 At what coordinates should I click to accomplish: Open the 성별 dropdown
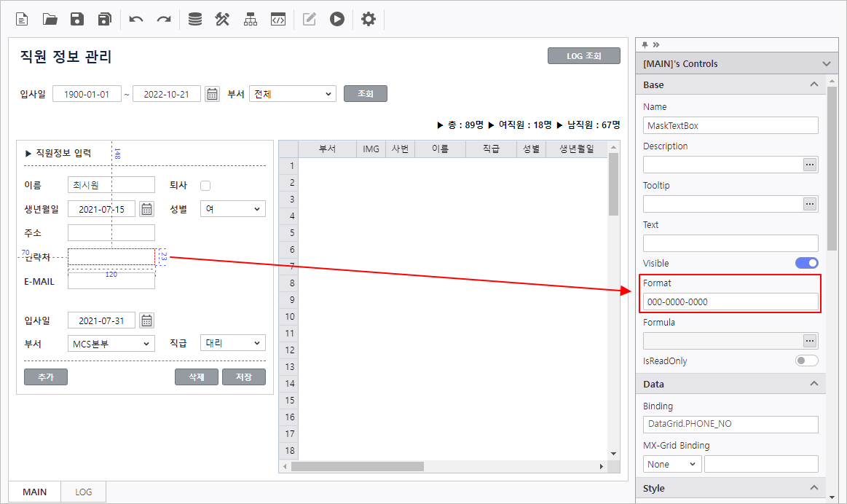[x=232, y=209]
